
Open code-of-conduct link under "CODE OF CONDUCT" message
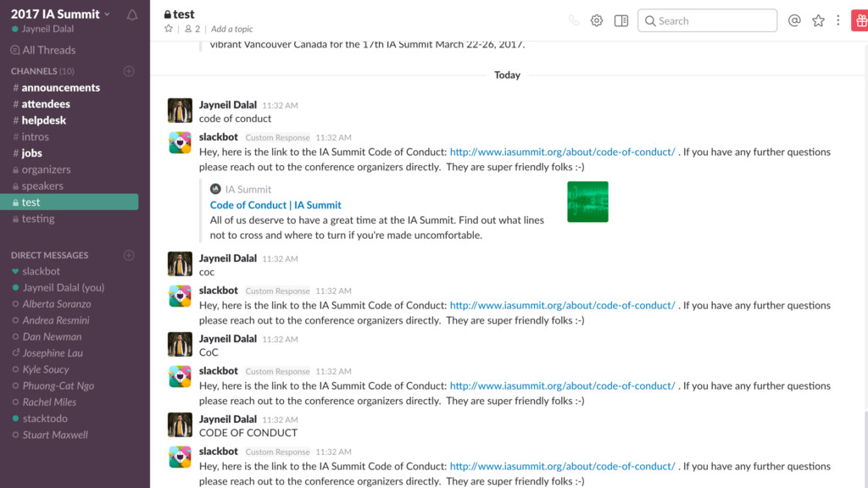coord(563,466)
